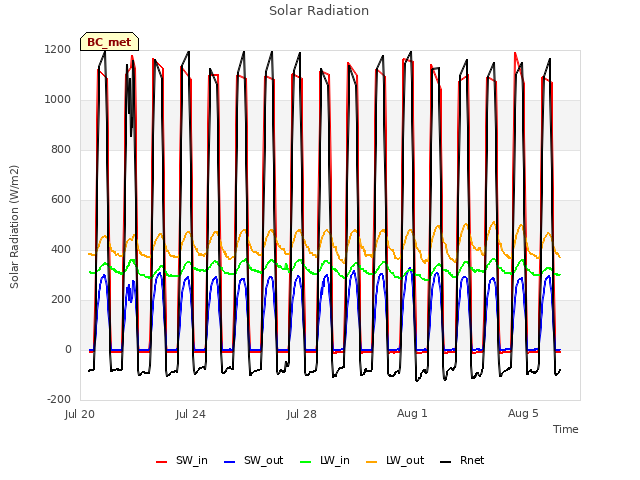This screenshot has width=640, height=480.
Task: Click the black Rnet legend marker
Action: click(446, 462)
